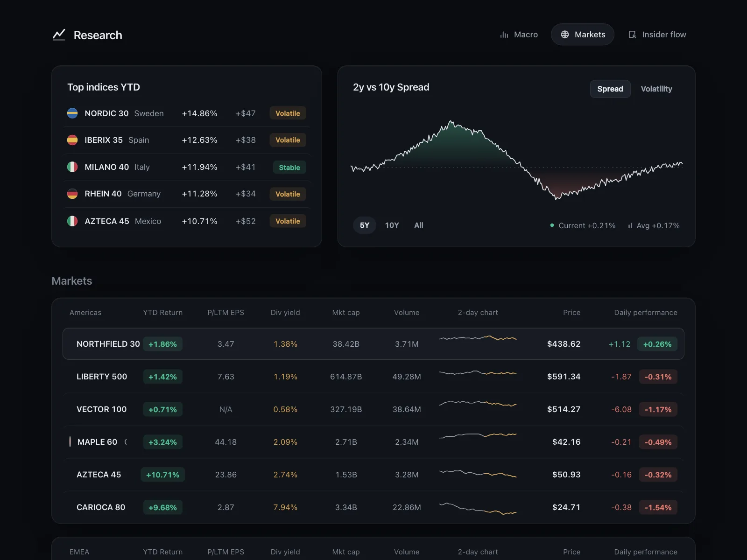Click the Mexico flag next to AZTECA 45
This screenshot has height=560, width=747.
tap(72, 221)
